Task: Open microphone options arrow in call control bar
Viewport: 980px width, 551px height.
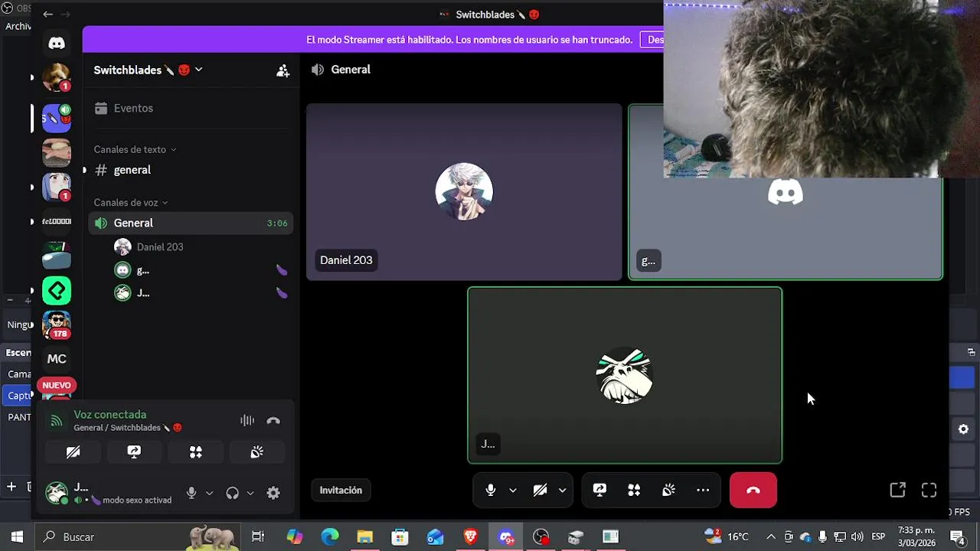Action: click(x=513, y=491)
